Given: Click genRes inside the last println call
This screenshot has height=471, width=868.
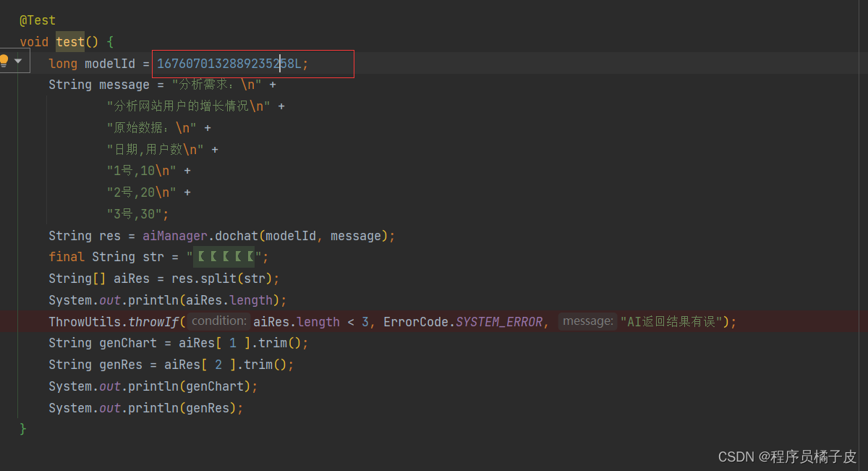Looking at the screenshot, I should [208, 408].
